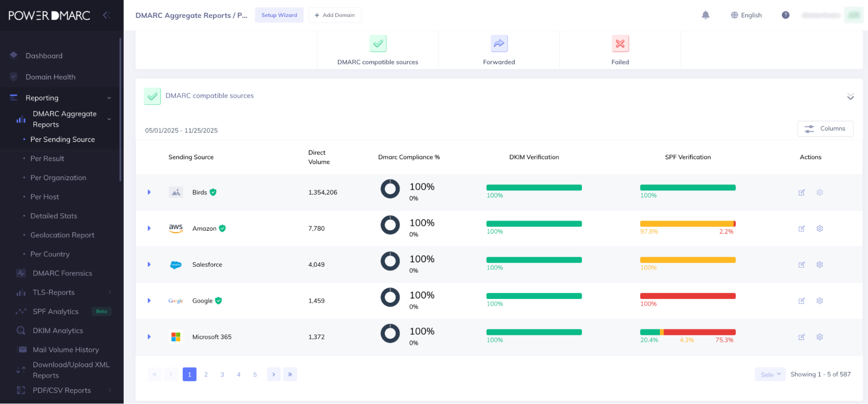Select DMARC compatible sources filter icon
This screenshot has width=868, height=404.
tap(378, 43)
